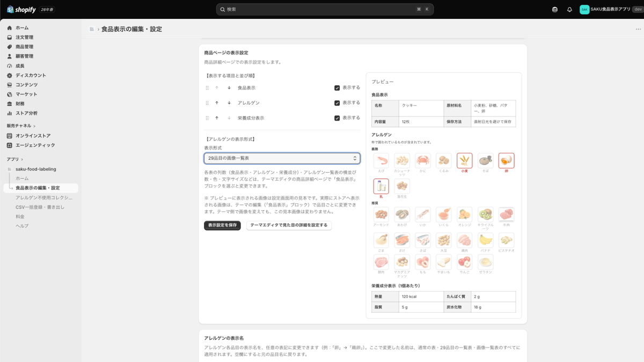Move 食品表示 row down
This screenshot has width=644, height=362.
[229, 87]
